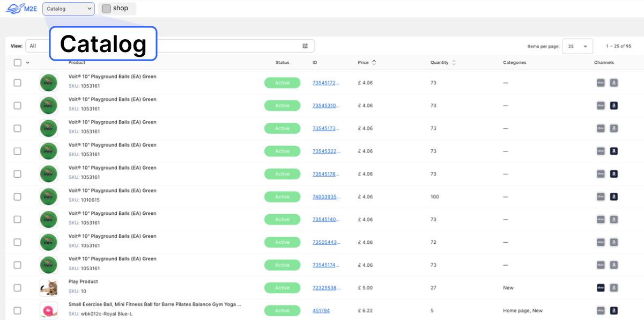
Task: Expand the Items per page dropdown
Action: click(578, 46)
